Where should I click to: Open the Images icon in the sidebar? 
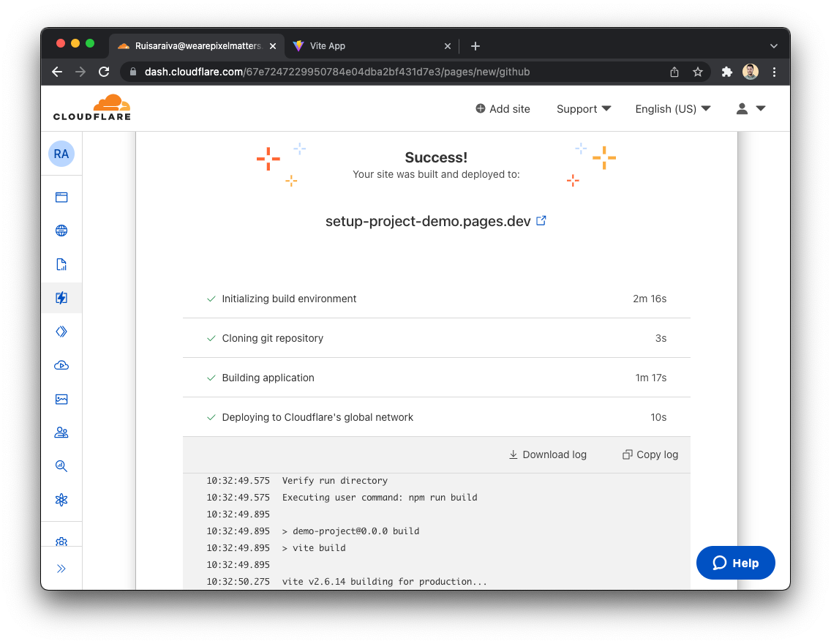(61, 399)
